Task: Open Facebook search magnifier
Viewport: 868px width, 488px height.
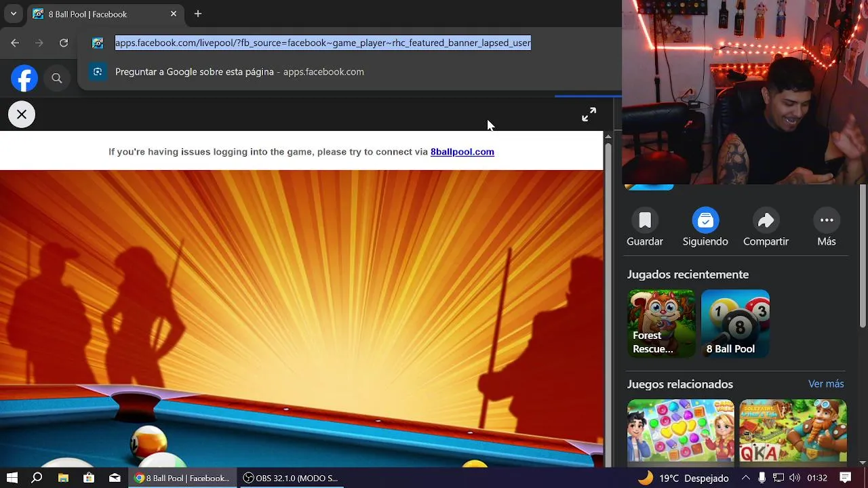Action: point(57,79)
